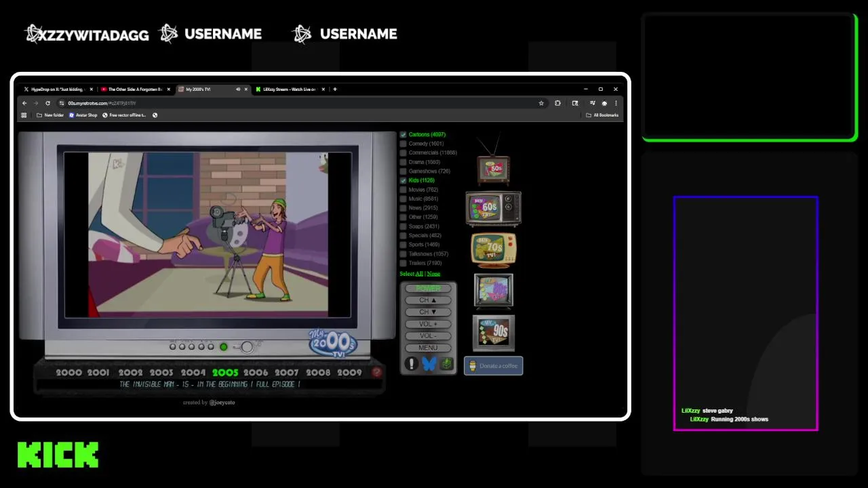
Task: Uncheck the Kids category checkbox
Action: point(403,180)
